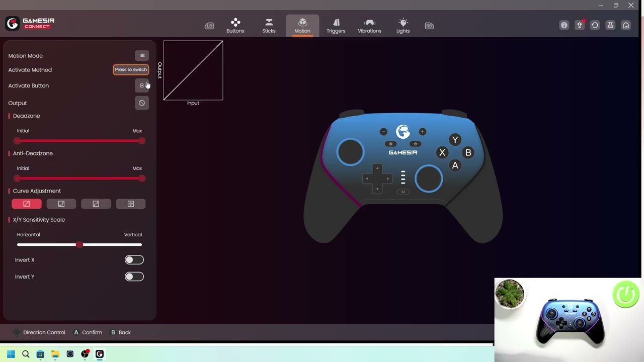The height and width of the screenshot is (362, 644).
Task: Click the Y button on the controller image
Action: tap(455, 140)
